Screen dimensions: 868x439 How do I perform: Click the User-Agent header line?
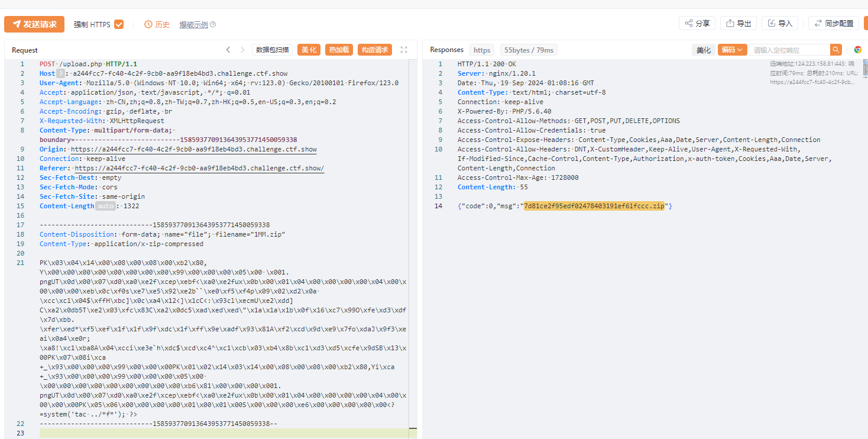point(219,83)
